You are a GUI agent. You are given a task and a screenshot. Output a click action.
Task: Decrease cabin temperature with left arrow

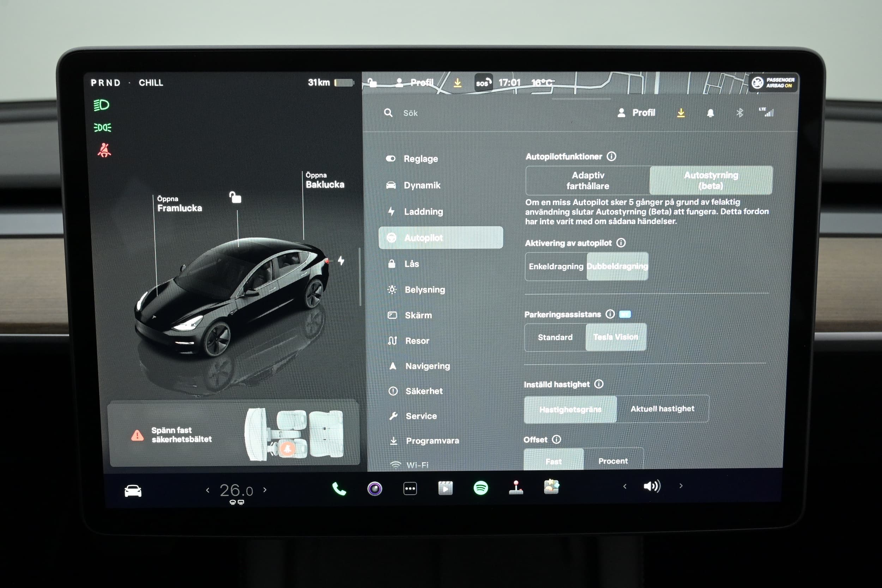tap(208, 490)
